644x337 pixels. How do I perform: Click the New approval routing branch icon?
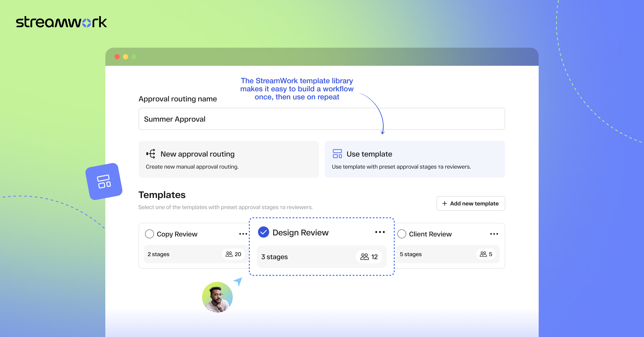pyautogui.click(x=151, y=154)
